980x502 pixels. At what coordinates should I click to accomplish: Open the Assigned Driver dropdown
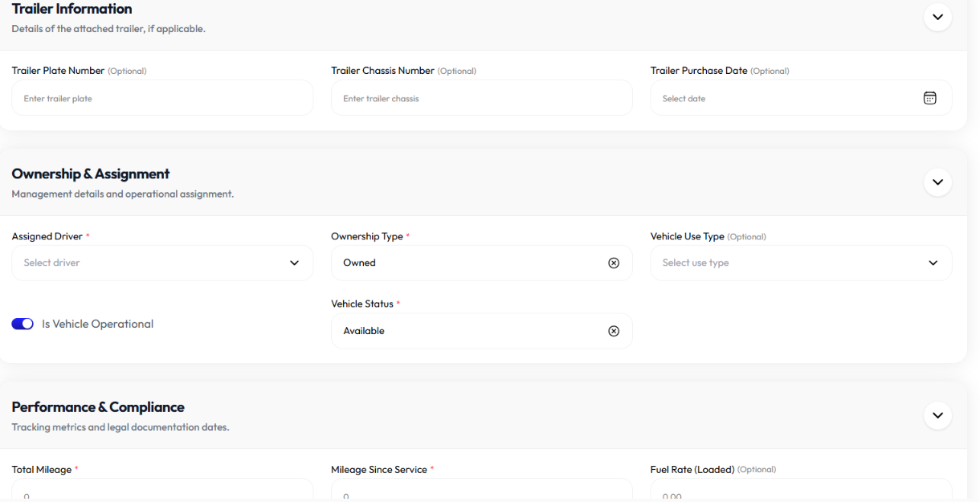coord(162,263)
